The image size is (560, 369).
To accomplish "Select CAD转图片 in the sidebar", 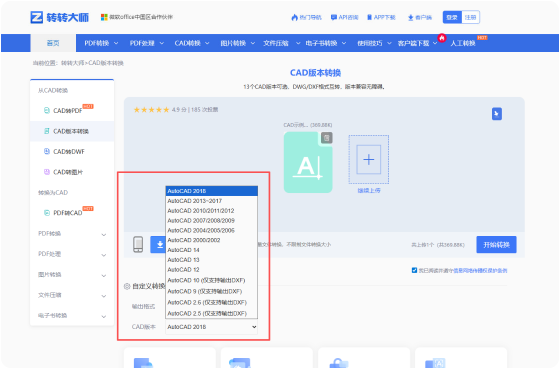I will (x=72, y=172).
